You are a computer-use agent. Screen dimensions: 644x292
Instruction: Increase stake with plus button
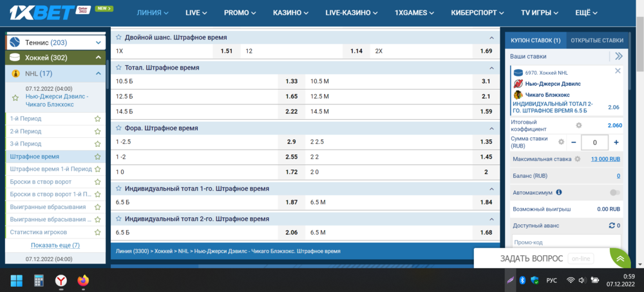coord(616,142)
